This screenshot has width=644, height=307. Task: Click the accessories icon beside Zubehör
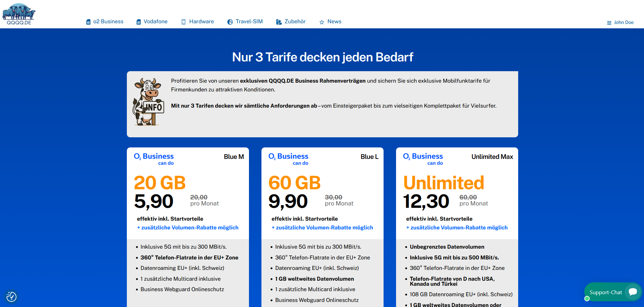pos(279,22)
